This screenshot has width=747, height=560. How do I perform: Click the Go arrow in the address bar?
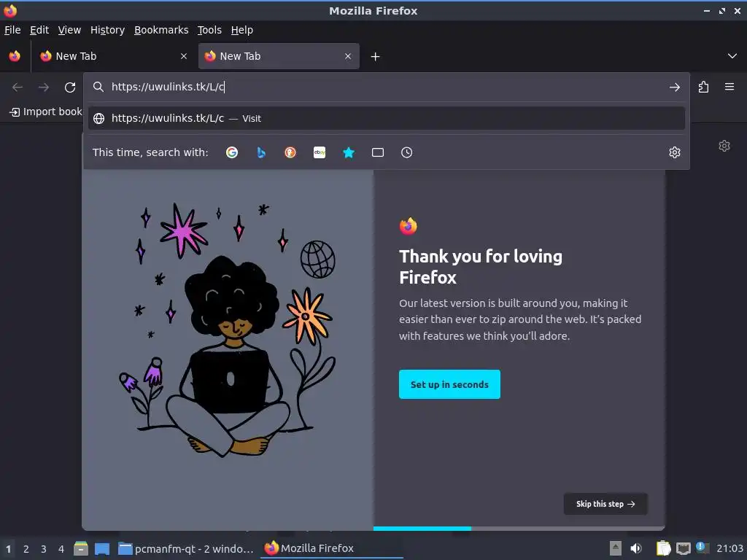pyautogui.click(x=675, y=87)
